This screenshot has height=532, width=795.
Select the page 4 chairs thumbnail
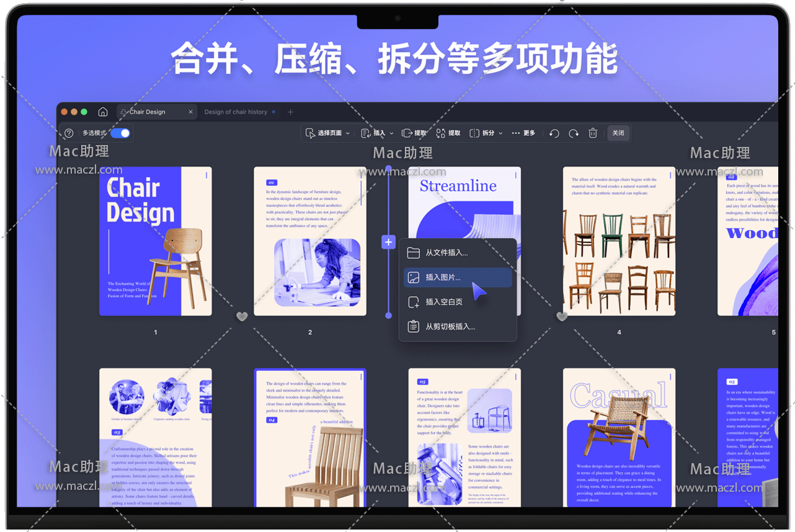click(x=619, y=241)
